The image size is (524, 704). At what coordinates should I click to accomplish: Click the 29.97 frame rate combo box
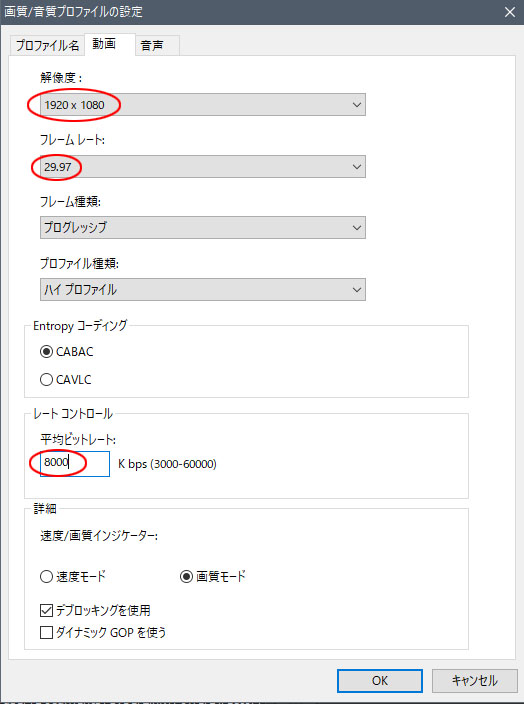click(x=203, y=167)
